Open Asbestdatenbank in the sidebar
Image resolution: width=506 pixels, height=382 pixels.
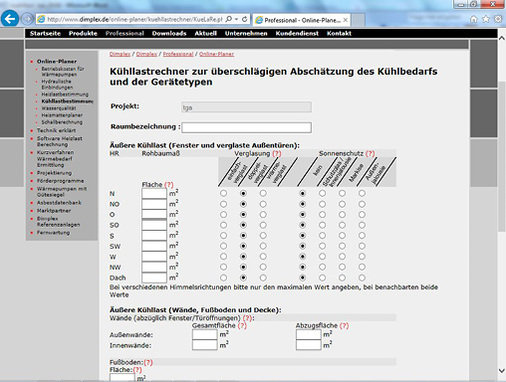pyautogui.click(x=59, y=203)
